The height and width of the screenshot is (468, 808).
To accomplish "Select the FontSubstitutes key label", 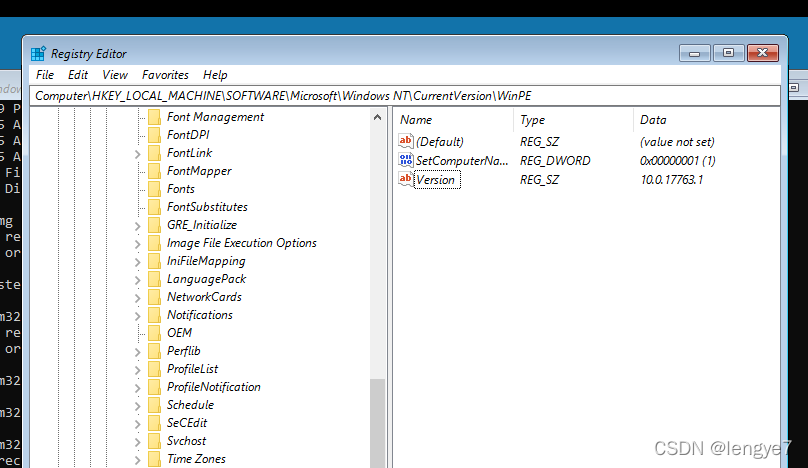I will click(x=207, y=207).
